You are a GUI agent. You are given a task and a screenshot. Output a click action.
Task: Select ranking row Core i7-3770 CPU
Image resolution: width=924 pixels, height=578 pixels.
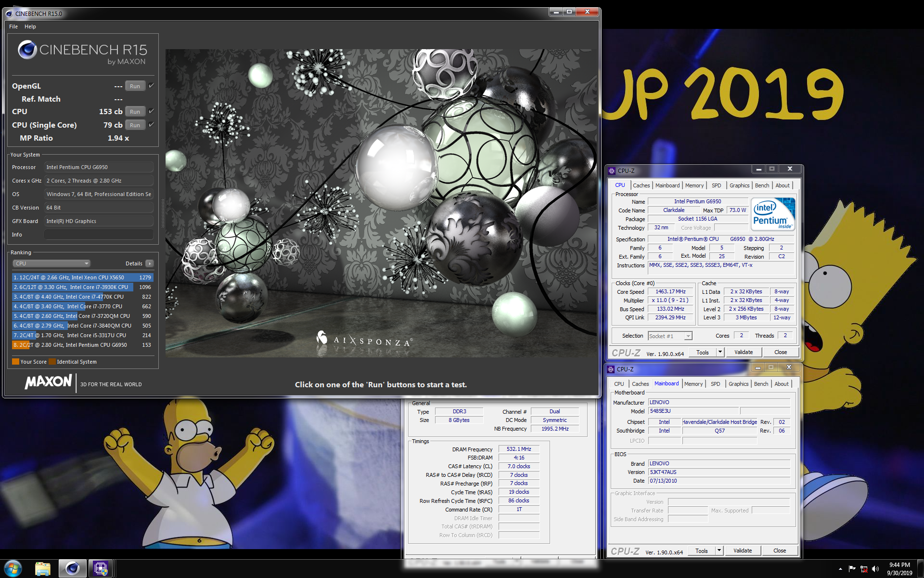(x=82, y=306)
